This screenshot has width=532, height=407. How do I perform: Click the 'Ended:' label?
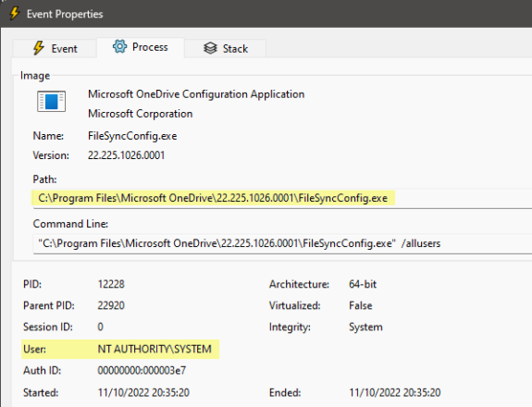click(285, 393)
